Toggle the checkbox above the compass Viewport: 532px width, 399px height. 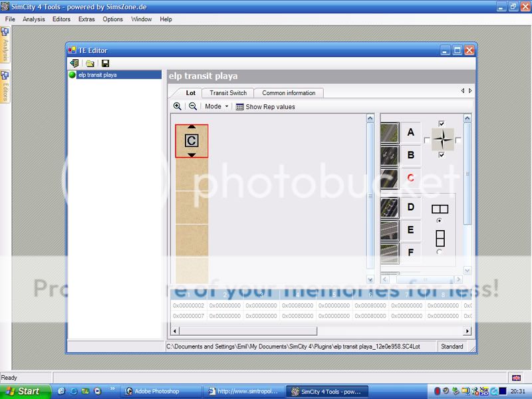(442, 124)
